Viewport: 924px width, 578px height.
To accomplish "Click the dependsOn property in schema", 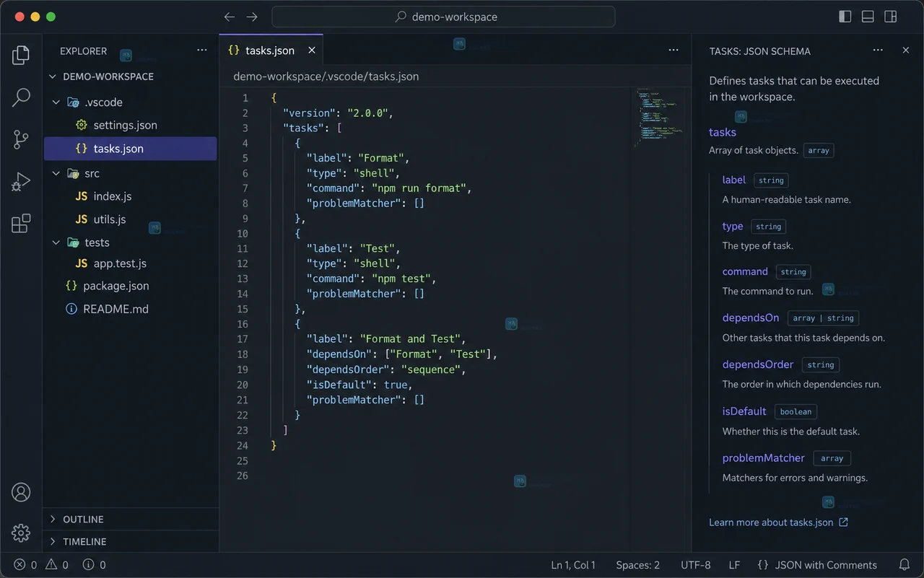I will [751, 318].
